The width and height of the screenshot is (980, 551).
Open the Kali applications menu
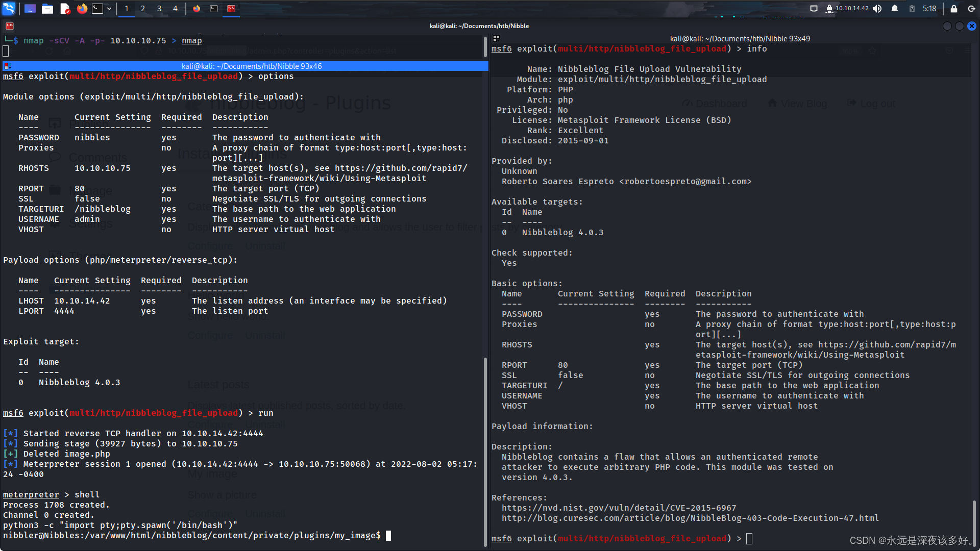(9, 8)
